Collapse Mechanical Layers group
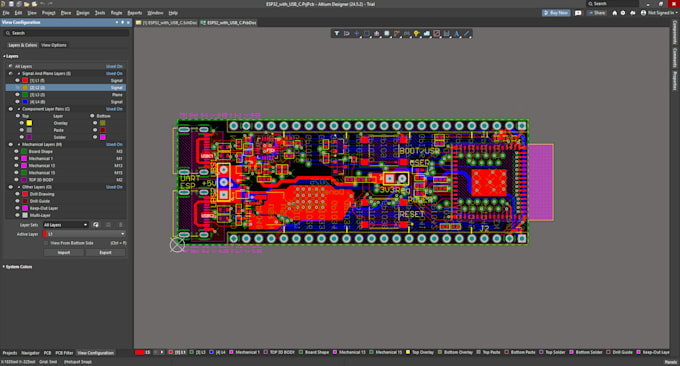The width and height of the screenshot is (680, 366). pos(19,144)
